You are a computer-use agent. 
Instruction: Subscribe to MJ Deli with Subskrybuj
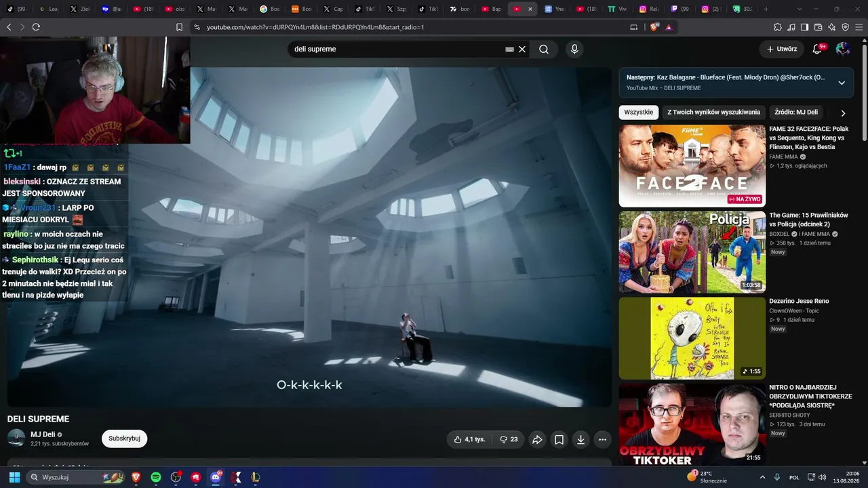click(x=124, y=439)
